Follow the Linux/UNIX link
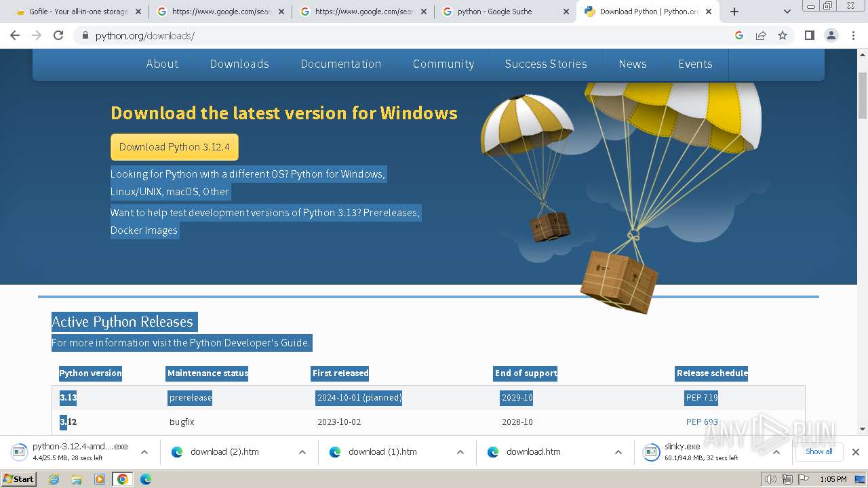868x488 pixels. [x=136, y=192]
